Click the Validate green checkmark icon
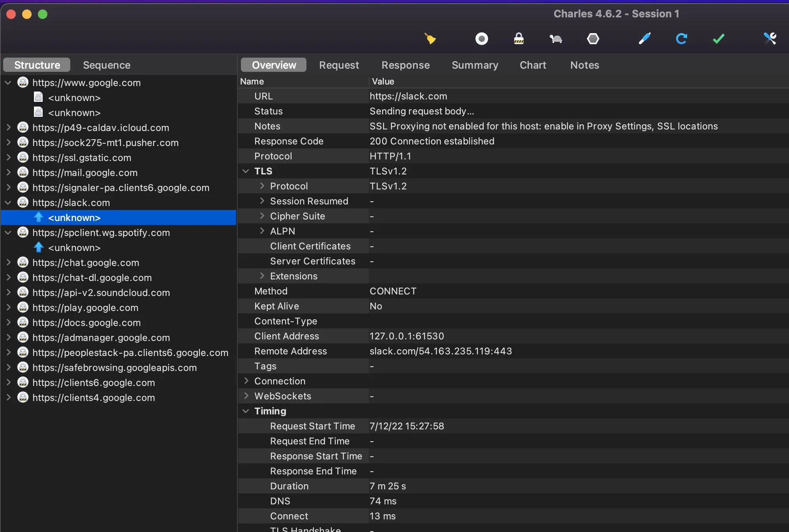This screenshot has height=532, width=789. (x=718, y=39)
